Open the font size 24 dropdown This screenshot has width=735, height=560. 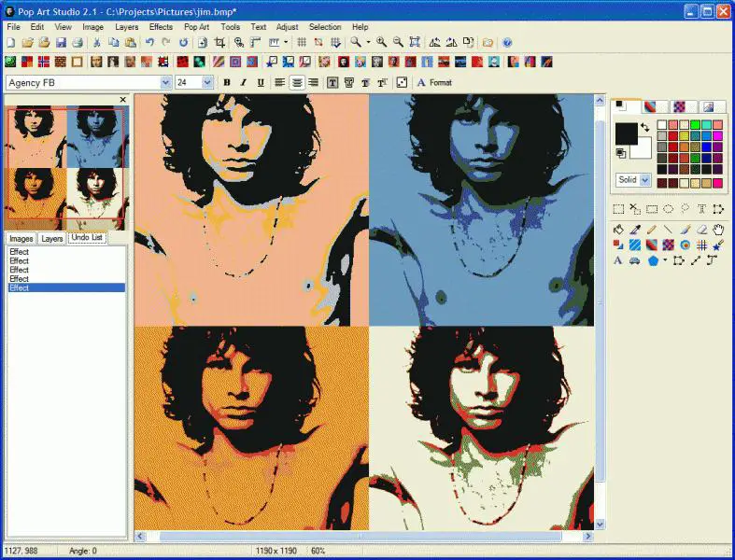tap(207, 82)
